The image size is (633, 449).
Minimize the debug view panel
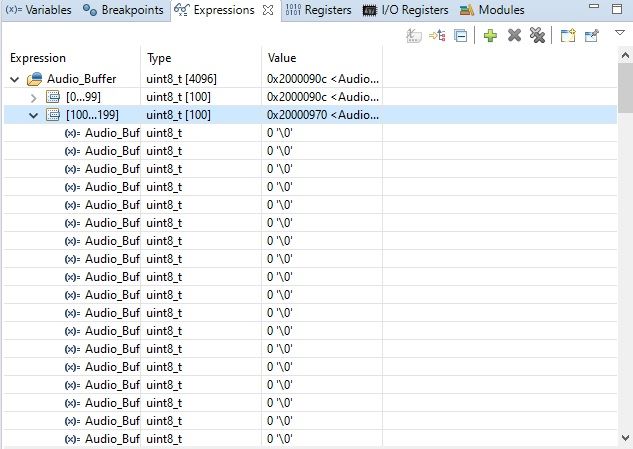pyautogui.click(x=594, y=6)
